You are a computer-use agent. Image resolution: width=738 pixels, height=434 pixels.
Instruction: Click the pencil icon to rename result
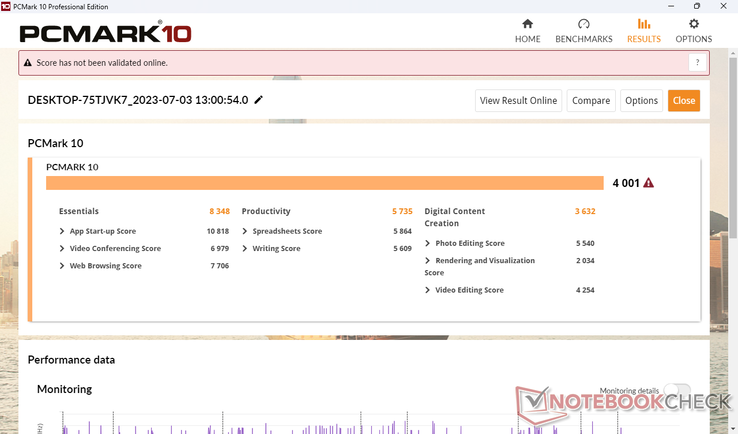click(258, 100)
